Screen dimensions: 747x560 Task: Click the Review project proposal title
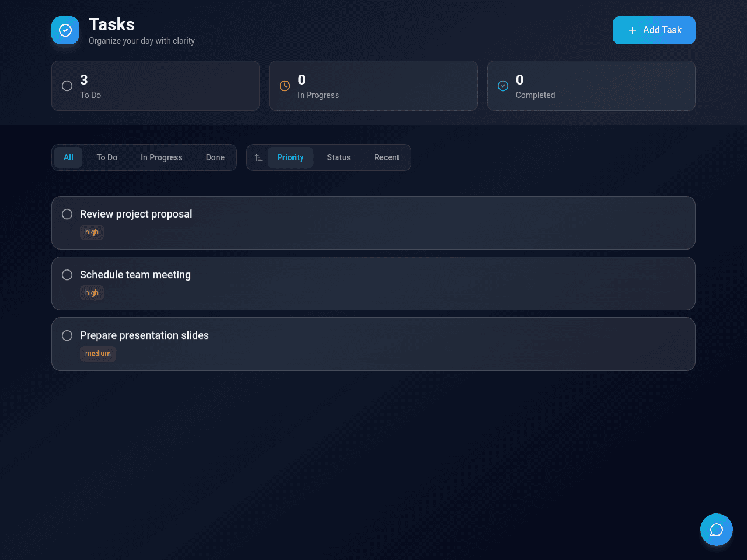[136, 214]
